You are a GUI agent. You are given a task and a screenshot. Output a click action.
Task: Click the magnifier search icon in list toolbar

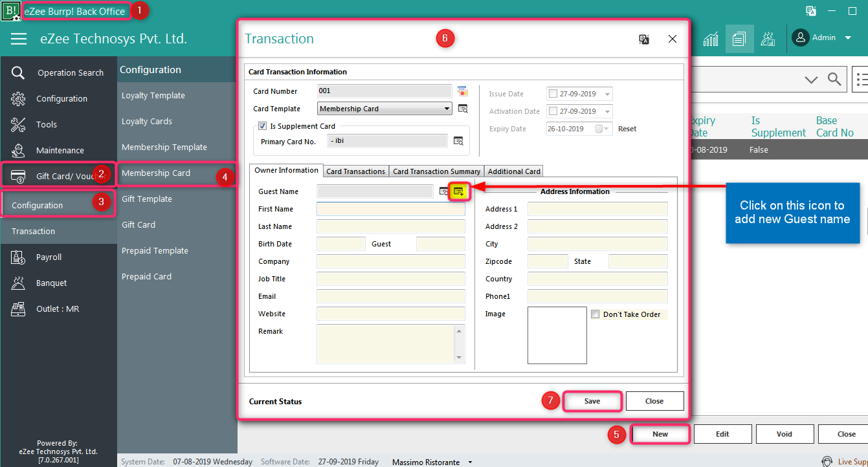tap(834, 79)
